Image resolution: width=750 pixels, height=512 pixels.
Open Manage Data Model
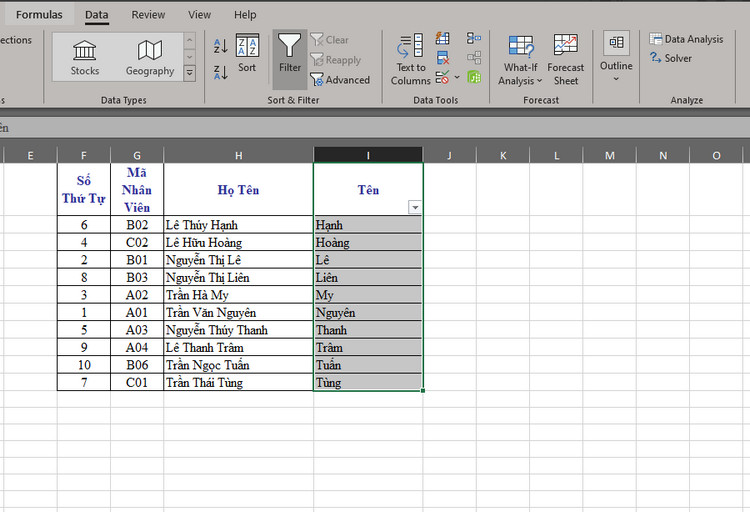coord(474,78)
